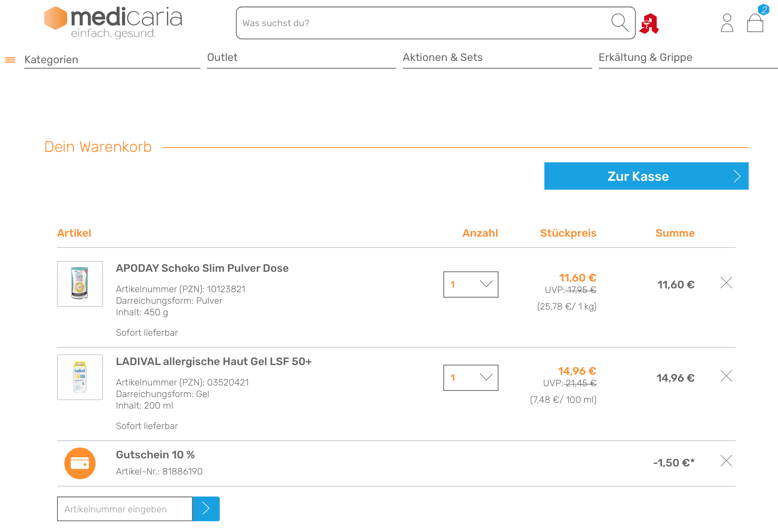Screen dimensions: 778x532
Task: Click the orange unit price 11,60 €
Action: click(578, 278)
